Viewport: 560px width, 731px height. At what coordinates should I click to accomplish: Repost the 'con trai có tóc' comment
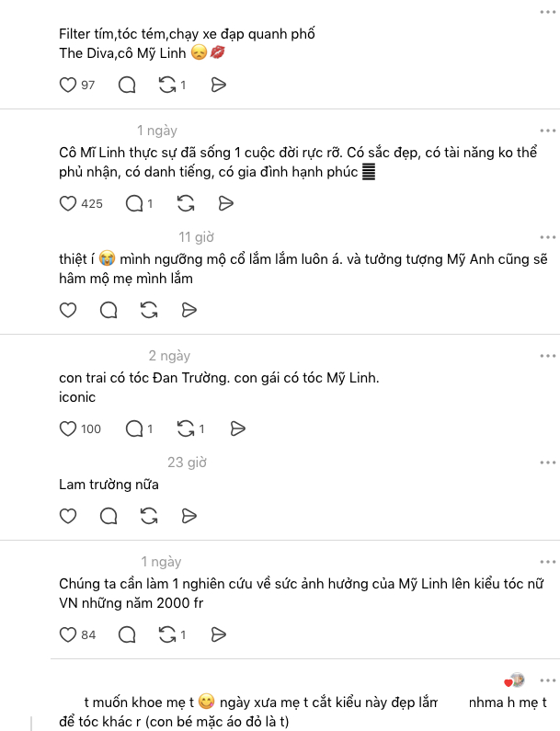(x=186, y=428)
